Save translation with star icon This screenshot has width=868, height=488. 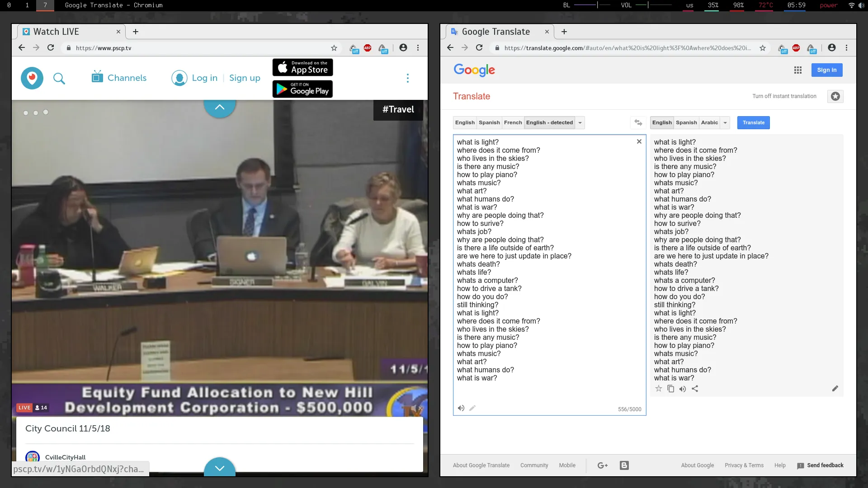coord(659,389)
